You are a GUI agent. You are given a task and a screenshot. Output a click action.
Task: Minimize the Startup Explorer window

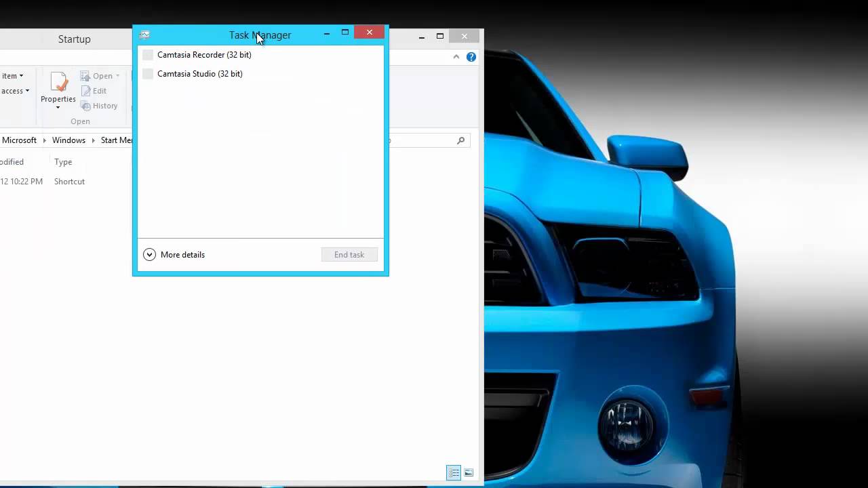click(420, 37)
